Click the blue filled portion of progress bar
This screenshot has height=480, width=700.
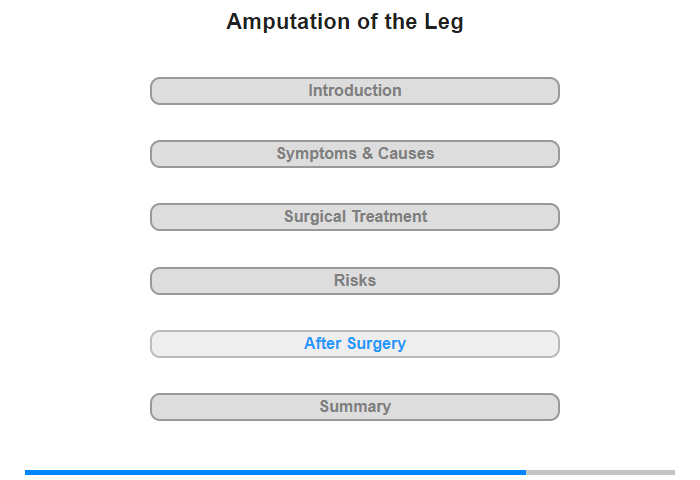pos(275,472)
